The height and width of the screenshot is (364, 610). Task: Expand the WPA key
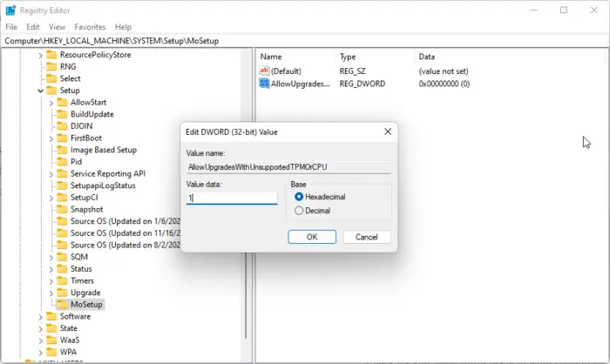click(x=40, y=353)
